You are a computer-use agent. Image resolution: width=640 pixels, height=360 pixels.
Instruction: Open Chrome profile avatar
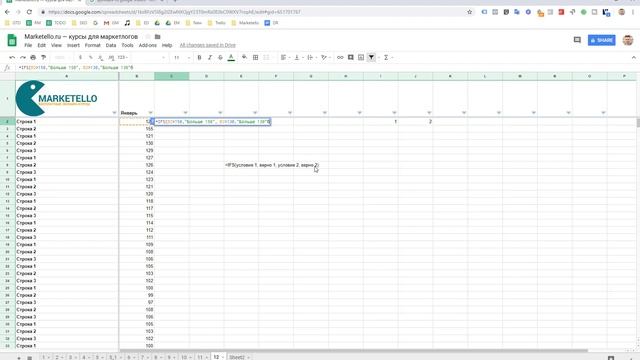coord(622,12)
